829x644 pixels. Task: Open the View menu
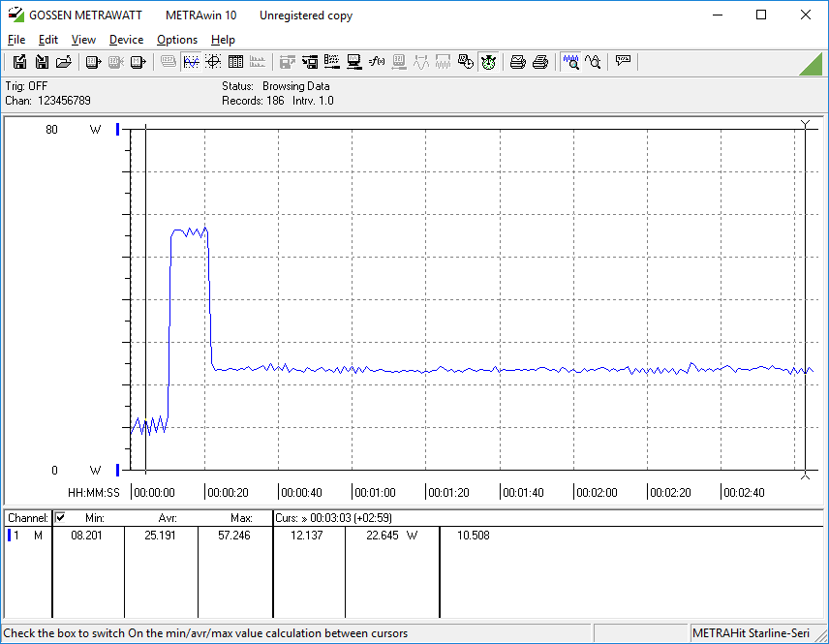coord(83,40)
